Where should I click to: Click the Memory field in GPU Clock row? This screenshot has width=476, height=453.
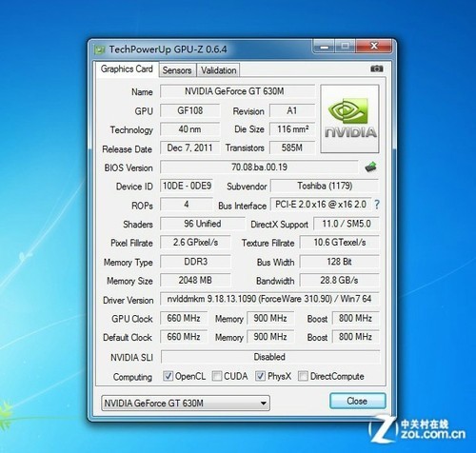click(x=270, y=318)
